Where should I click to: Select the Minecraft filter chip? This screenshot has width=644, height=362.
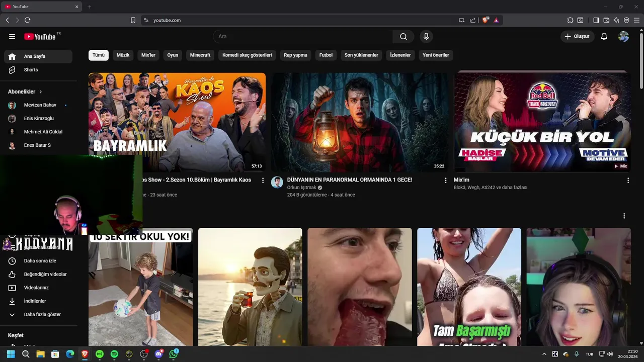[x=200, y=55]
